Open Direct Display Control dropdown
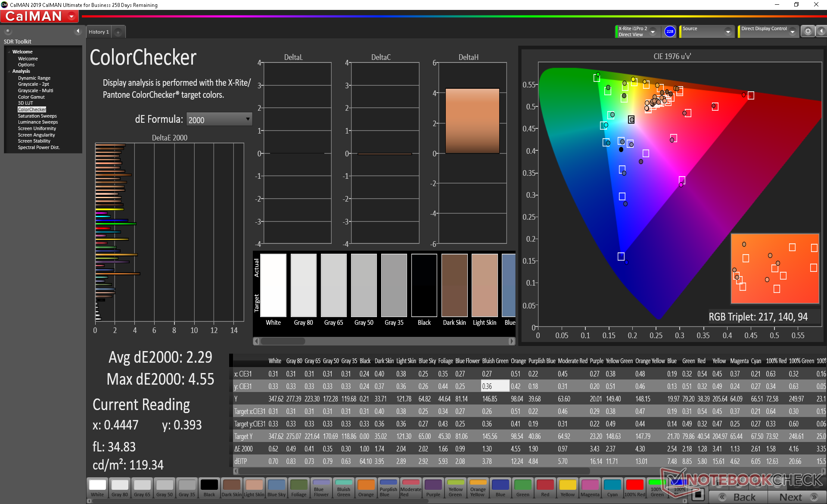827x504 pixels. pyautogui.click(x=792, y=32)
